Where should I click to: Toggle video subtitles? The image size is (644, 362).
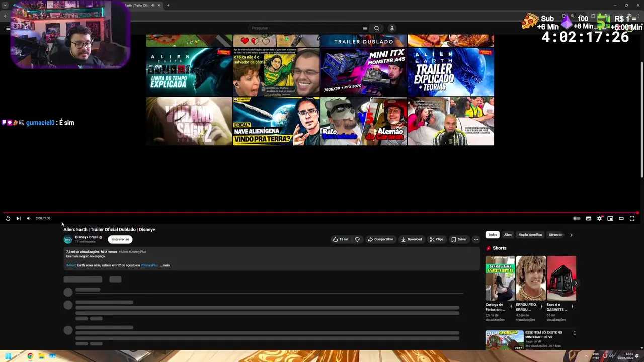[x=588, y=218]
